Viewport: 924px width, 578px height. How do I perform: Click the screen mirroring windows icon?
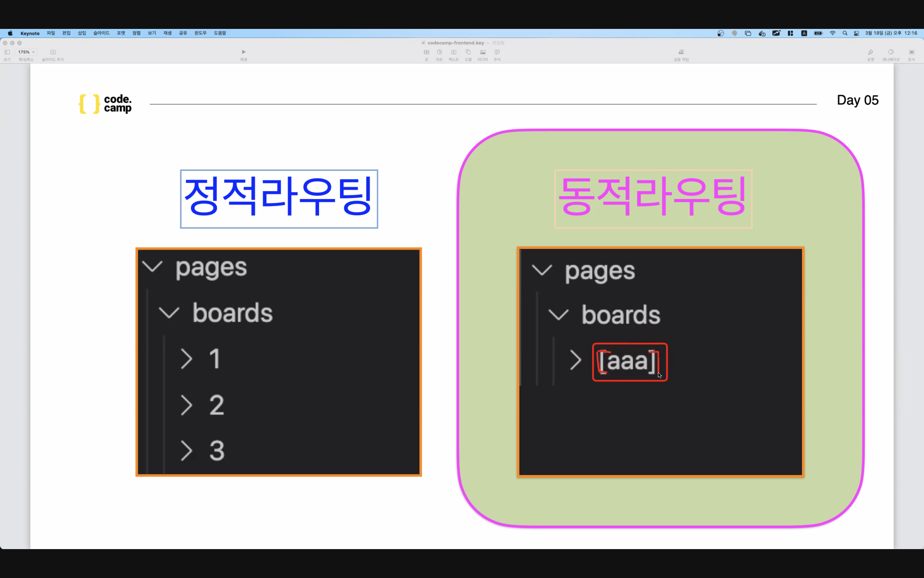tap(748, 33)
